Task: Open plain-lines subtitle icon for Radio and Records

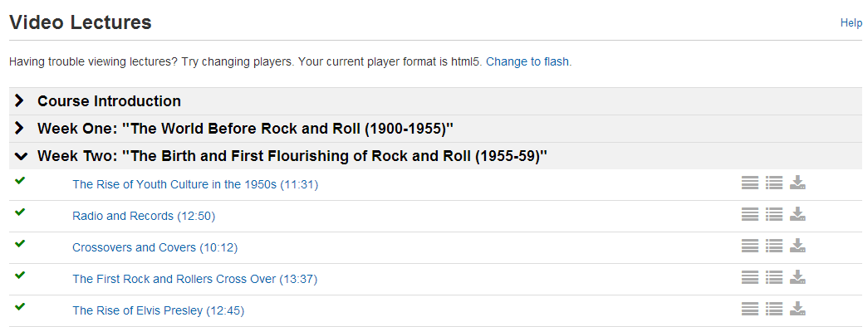Action: pos(750,214)
